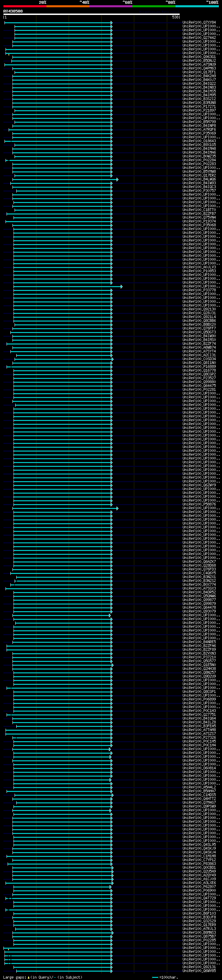Open hit UniRef100_C1BTT0
Screen dimensions: 222x980
[199, 210]
